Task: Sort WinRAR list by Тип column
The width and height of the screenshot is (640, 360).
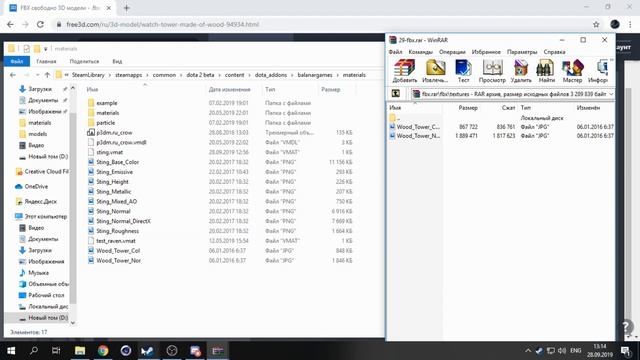Action: click(526, 108)
